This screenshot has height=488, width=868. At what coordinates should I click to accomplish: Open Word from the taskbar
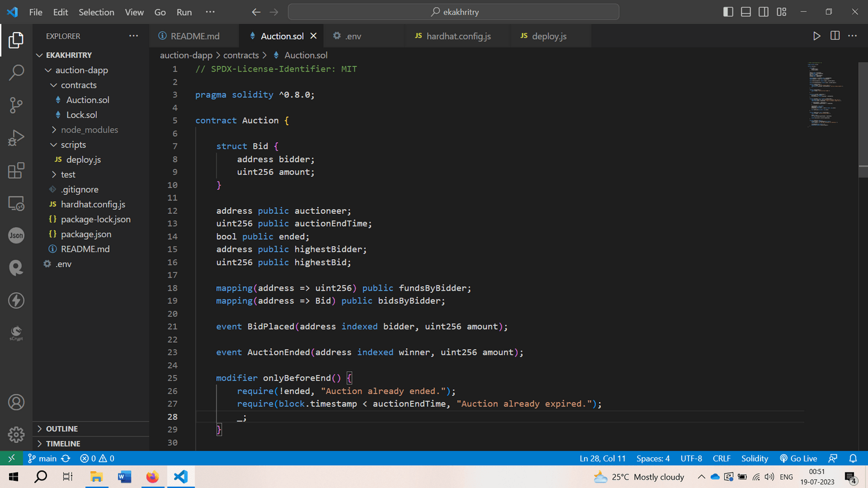[x=125, y=477]
